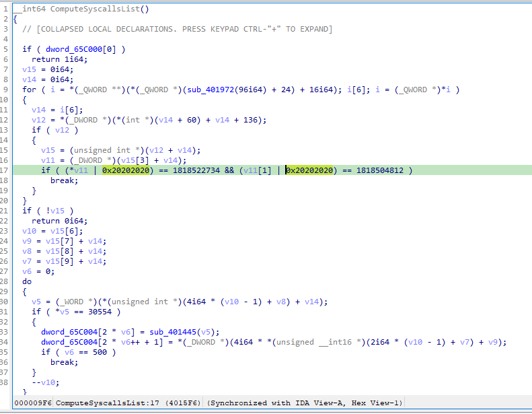Click line number 9 in the gutter
This screenshot has width=532, height=414.
click(x=5, y=90)
